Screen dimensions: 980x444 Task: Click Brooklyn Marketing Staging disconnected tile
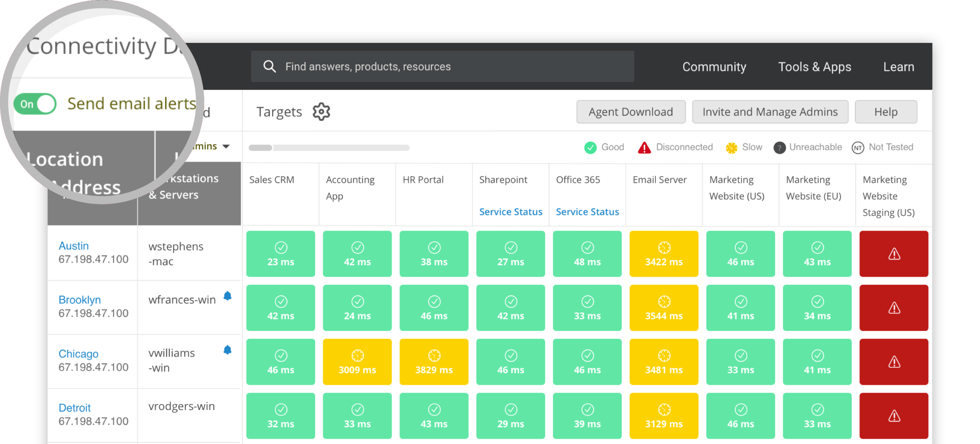[x=893, y=308]
